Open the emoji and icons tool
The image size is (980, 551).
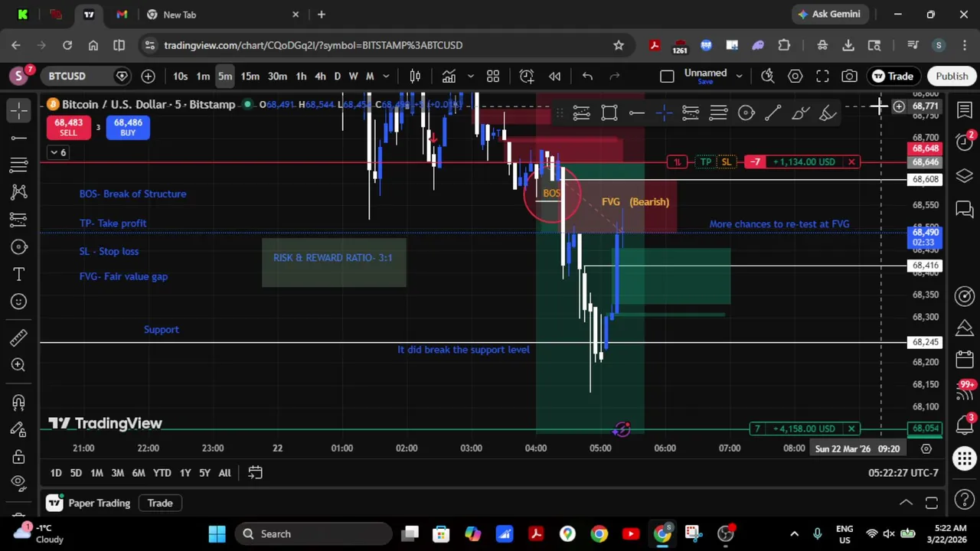19,302
